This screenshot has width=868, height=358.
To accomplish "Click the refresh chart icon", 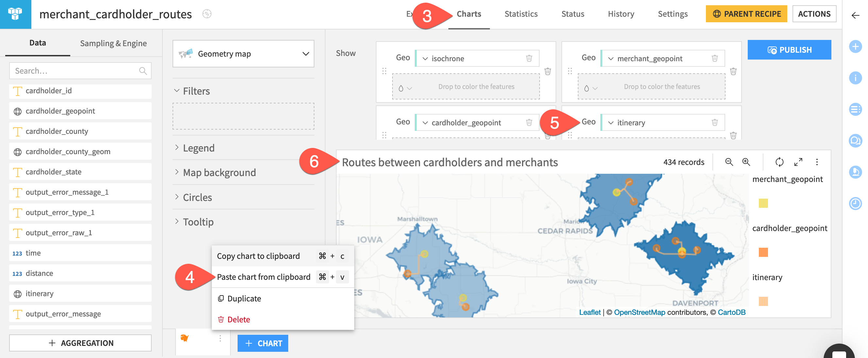I will pos(779,162).
